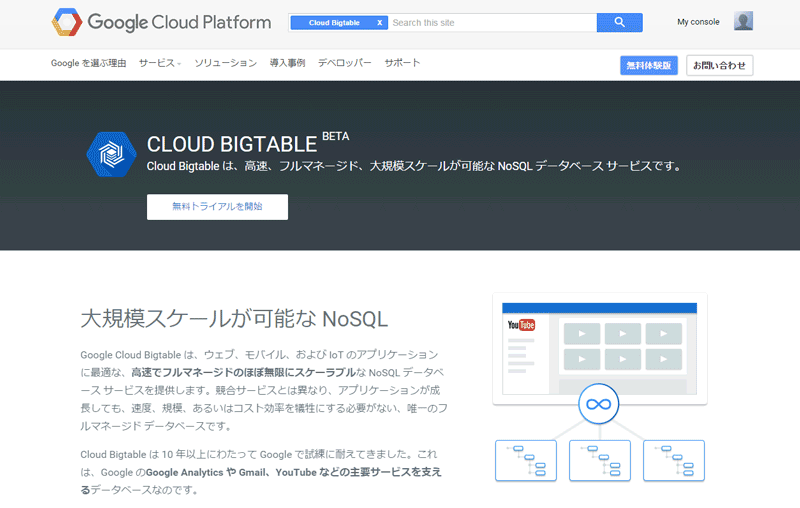Click the BETA superscript label

pos(336,136)
